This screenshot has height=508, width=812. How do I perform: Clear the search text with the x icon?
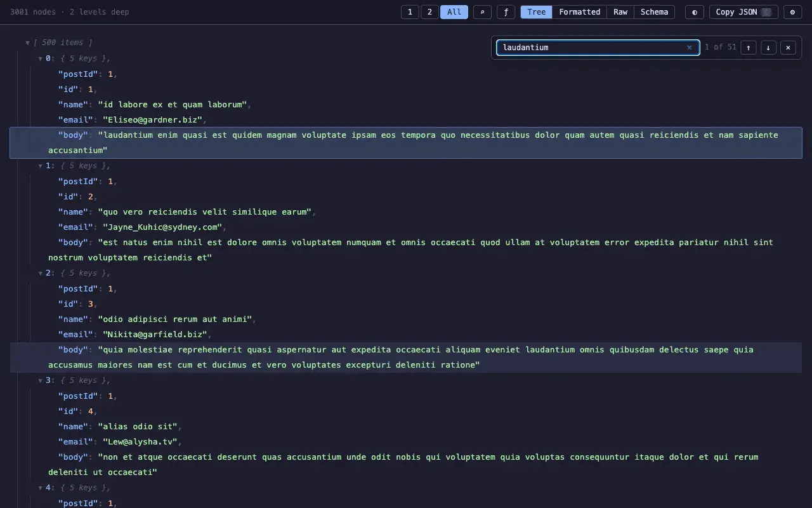(690, 48)
